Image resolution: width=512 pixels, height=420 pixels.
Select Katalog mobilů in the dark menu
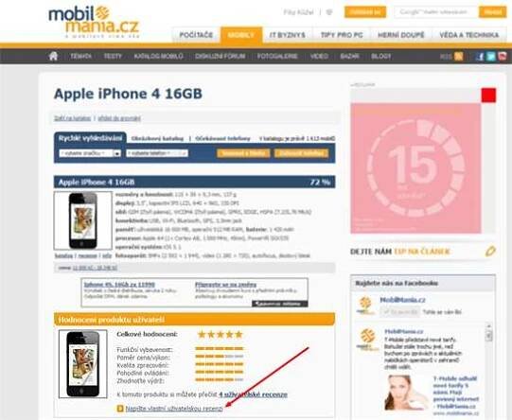click(x=158, y=56)
